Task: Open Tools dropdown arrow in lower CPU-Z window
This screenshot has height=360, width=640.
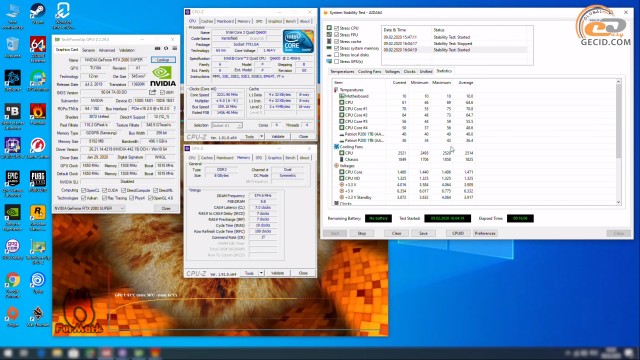Action: (261, 273)
